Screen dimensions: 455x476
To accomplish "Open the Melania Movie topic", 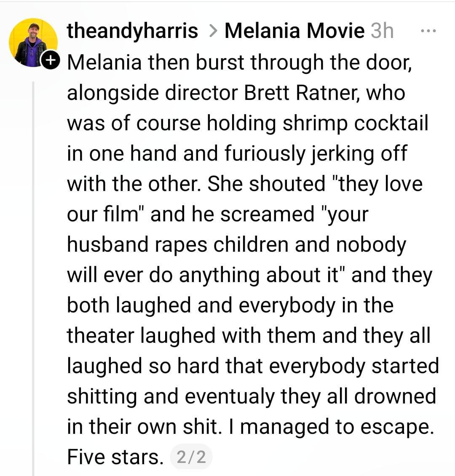I will [x=294, y=31].
